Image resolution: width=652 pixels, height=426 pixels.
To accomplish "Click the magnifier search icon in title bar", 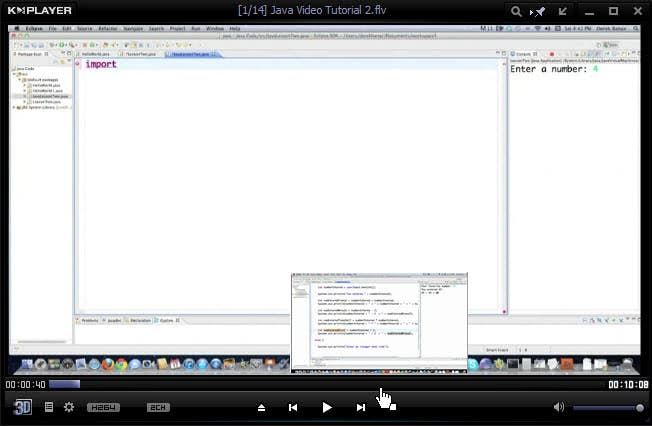I will click(516, 11).
